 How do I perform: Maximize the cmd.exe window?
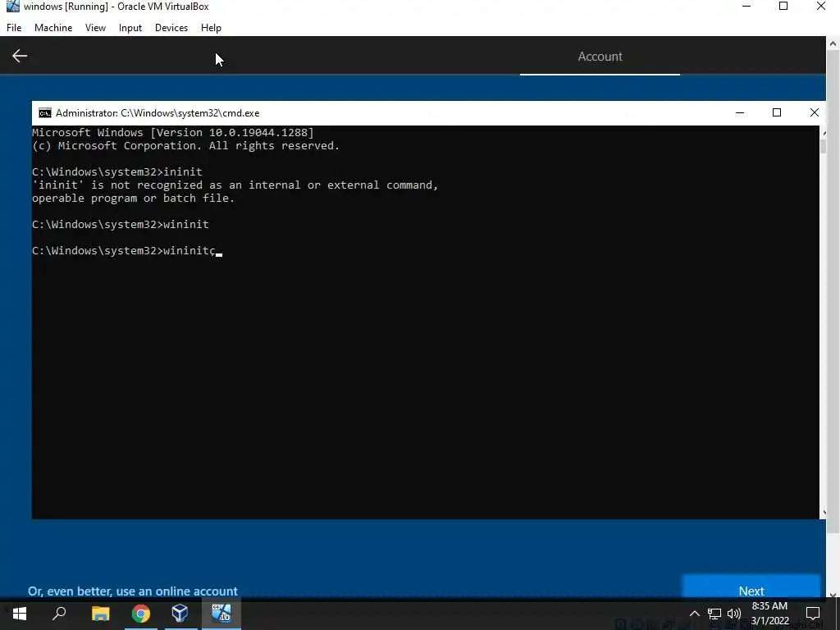coord(777,112)
